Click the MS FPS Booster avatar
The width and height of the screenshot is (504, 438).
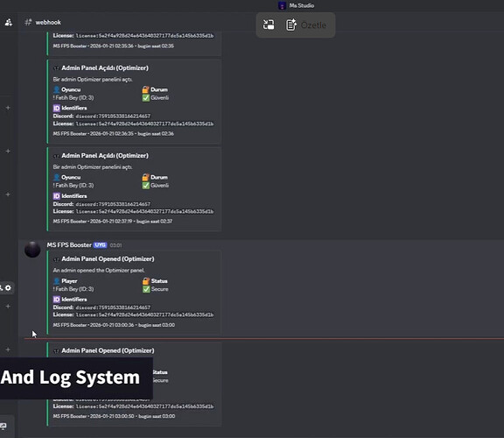point(32,250)
